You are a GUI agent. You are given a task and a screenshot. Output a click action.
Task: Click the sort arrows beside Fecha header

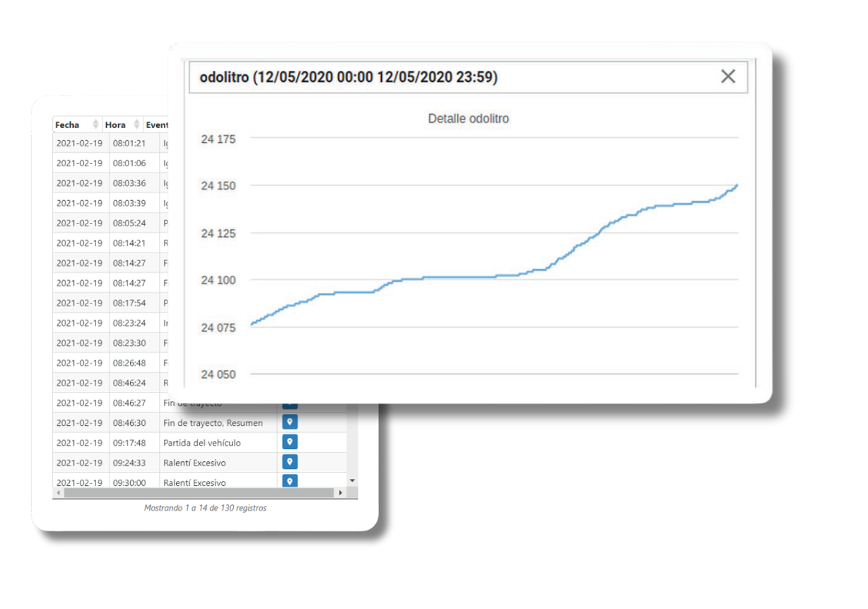pos(95,124)
